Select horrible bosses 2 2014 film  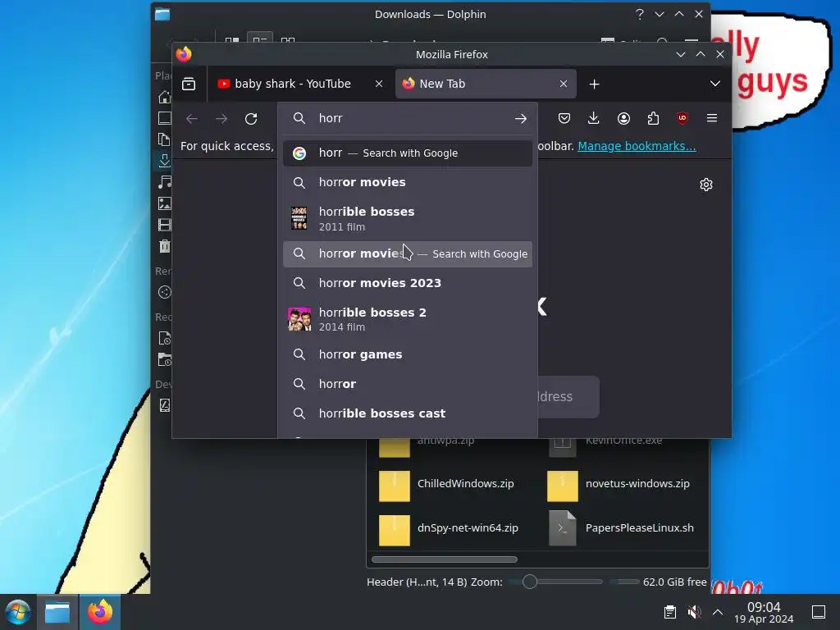tap(407, 319)
